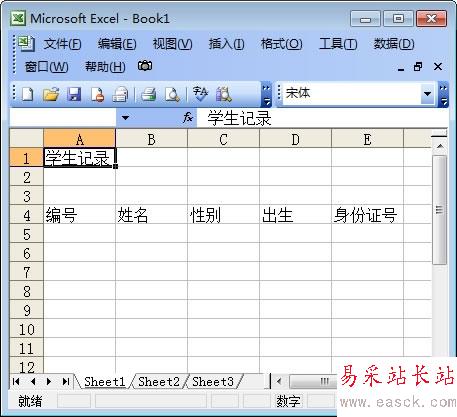Viewport: 457px width, 417px height.
Task: Click the fax/email sending icon
Action: coord(120,94)
